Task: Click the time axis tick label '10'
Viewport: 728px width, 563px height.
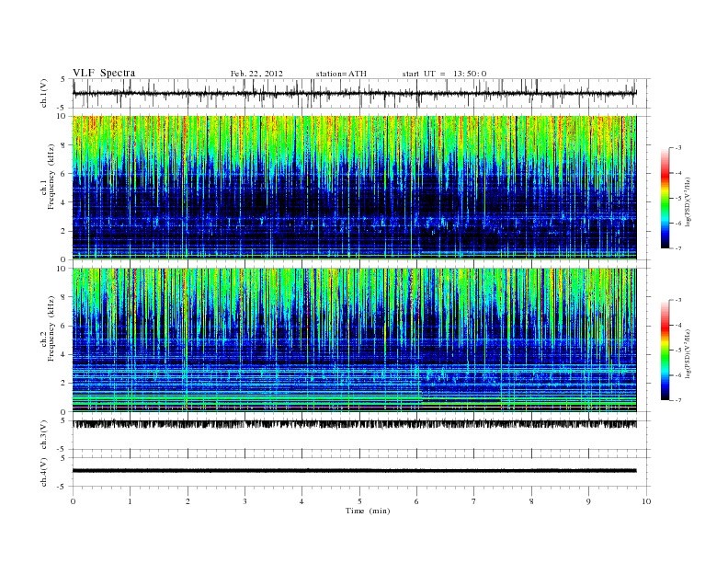Action: click(x=646, y=501)
